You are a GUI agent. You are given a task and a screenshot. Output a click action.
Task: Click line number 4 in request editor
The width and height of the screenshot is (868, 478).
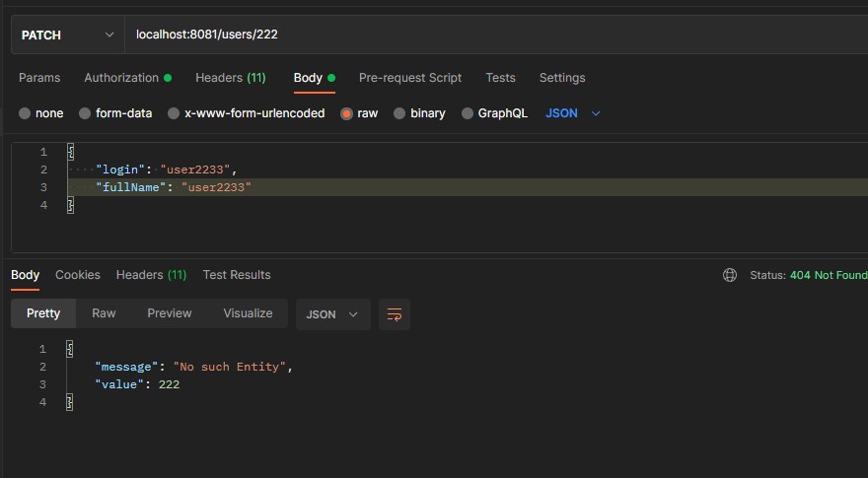tap(43, 205)
